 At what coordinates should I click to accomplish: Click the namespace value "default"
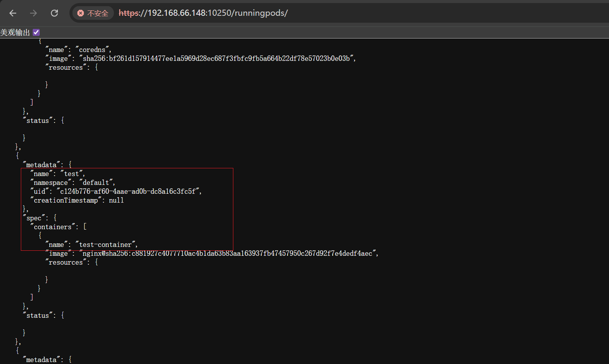96,183
